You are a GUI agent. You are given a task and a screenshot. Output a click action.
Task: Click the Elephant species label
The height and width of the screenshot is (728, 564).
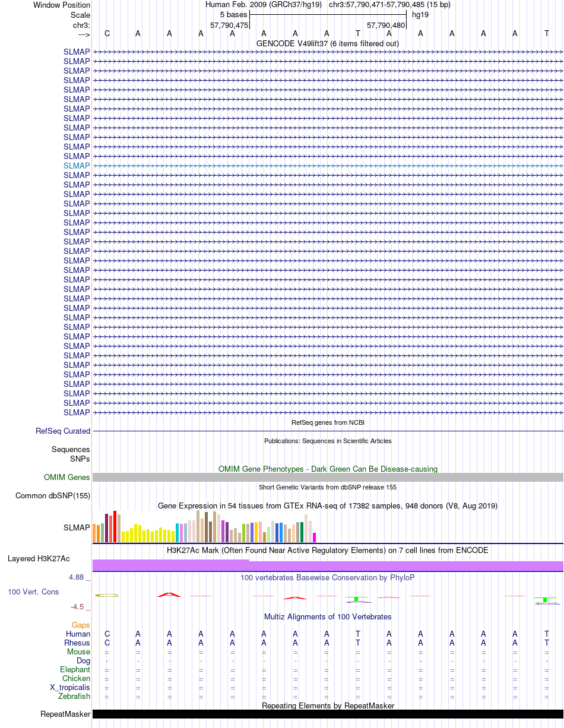tap(75, 670)
